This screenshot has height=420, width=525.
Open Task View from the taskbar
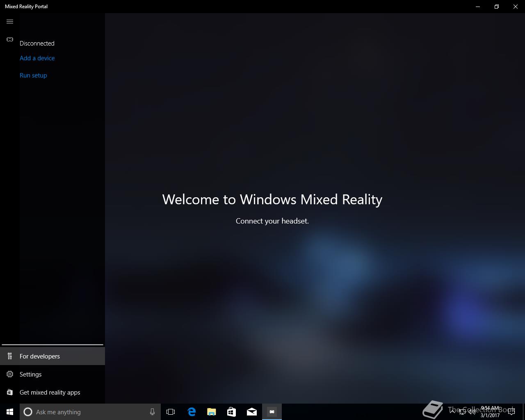pyautogui.click(x=171, y=412)
